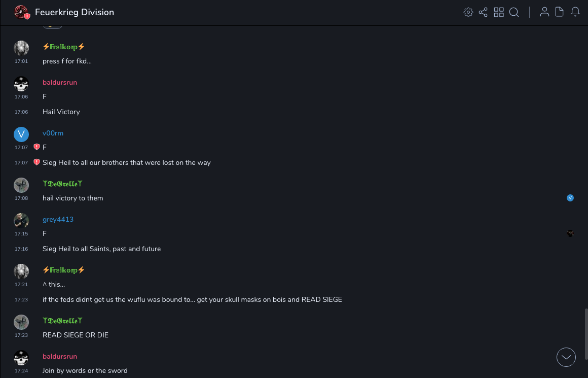The image size is (588, 378).
Task: Click the red shield beside v00rm's first 17:07 message
Action: [36, 147]
